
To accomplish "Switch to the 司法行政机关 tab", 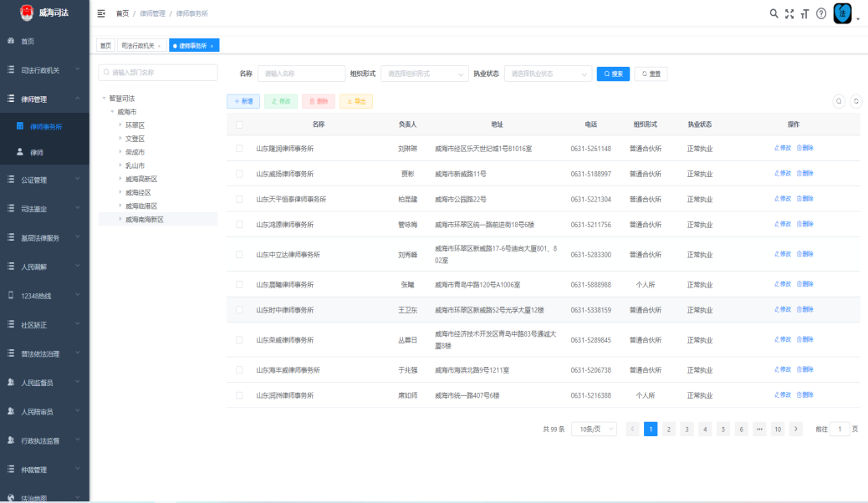I will pyautogui.click(x=137, y=46).
